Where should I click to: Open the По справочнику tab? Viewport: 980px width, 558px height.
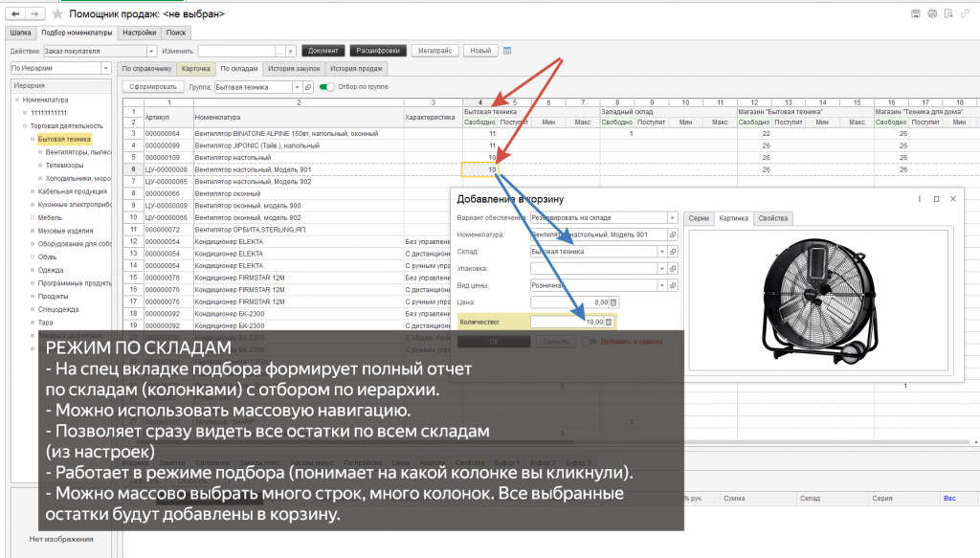[x=146, y=69]
